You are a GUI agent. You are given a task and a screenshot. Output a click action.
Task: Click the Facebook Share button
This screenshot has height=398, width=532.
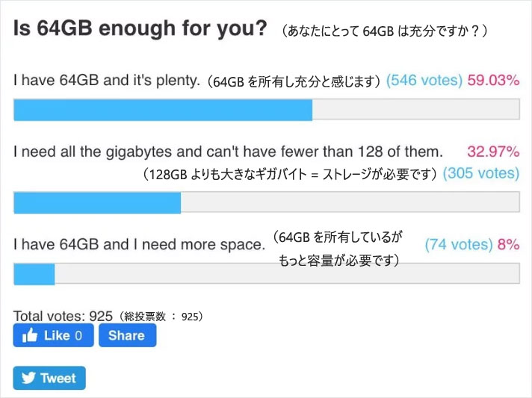[x=128, y=335]
